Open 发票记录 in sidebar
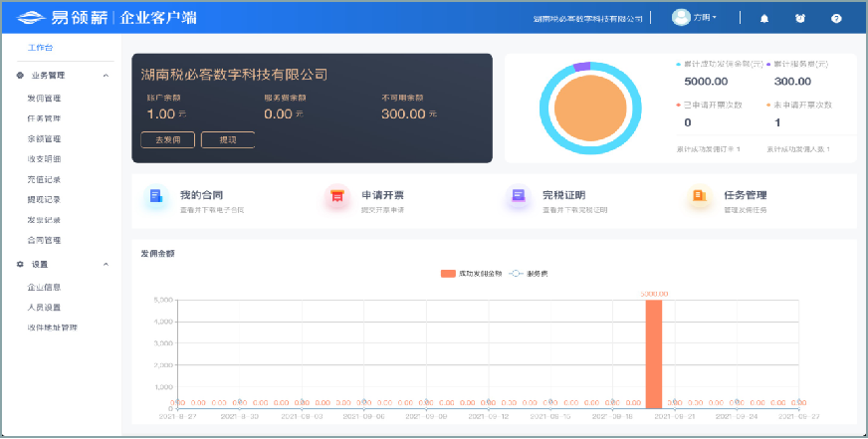 coord(44,220)
